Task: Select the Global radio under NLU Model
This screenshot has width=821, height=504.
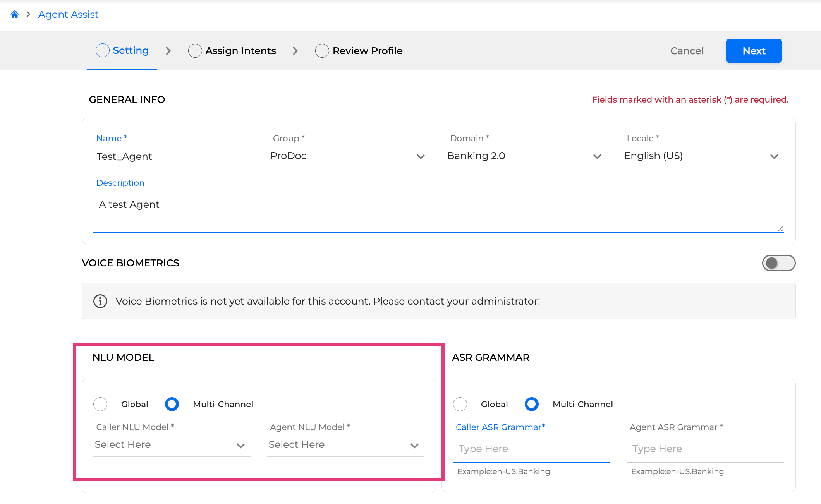Action: tap(100, 404)
